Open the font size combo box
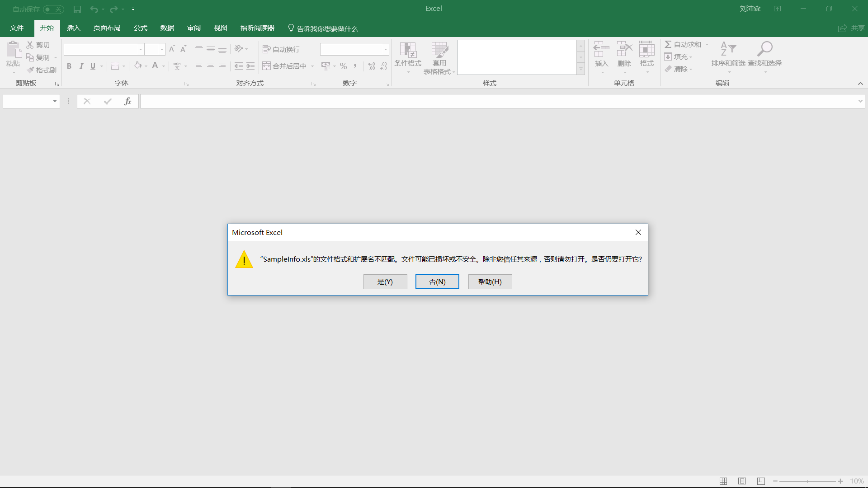Image resolution: width=868 pixels, height=488 pixels. pos(155,49)
